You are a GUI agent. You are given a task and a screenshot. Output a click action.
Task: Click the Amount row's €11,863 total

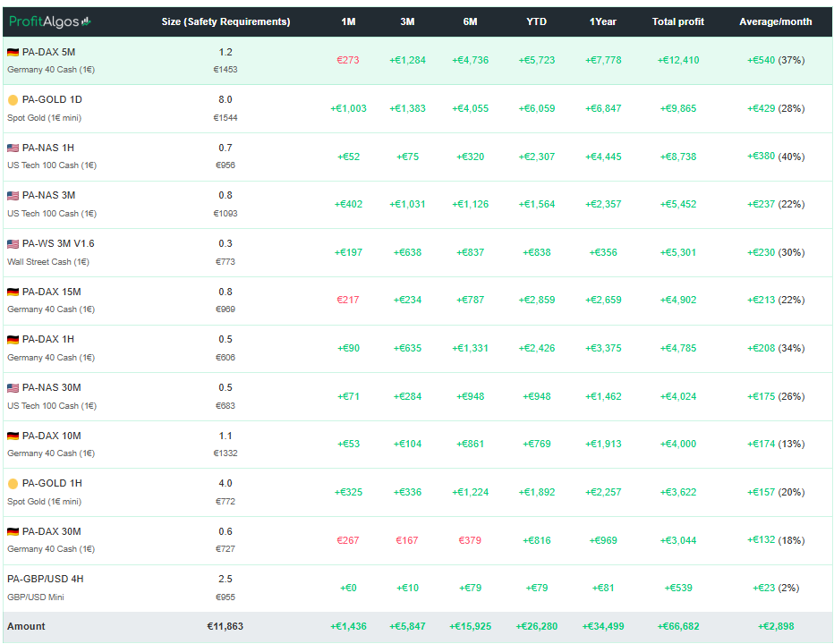[x=225, y=626]
